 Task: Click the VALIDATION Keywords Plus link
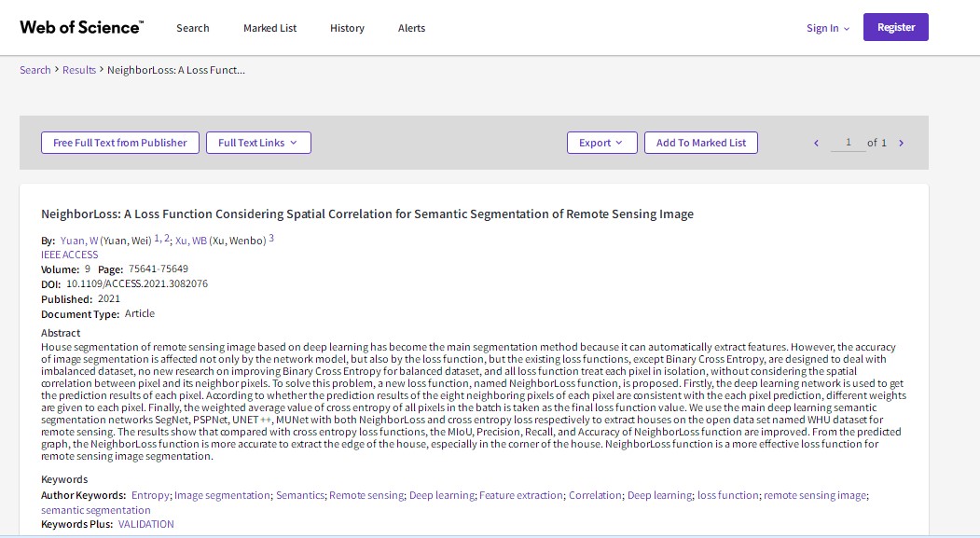(x=145, y=524)
